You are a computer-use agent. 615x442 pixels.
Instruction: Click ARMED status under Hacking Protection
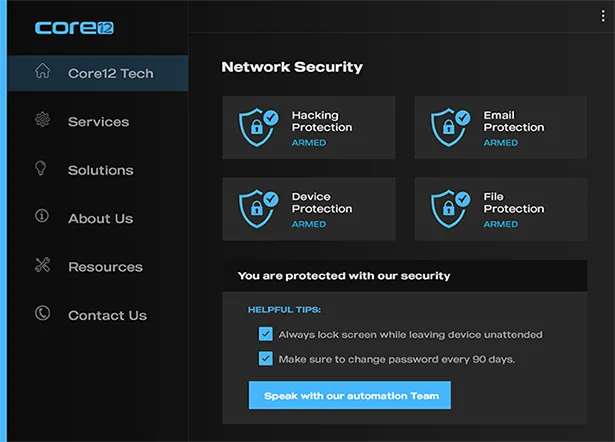pyautogui.click(x=309, y=143)
